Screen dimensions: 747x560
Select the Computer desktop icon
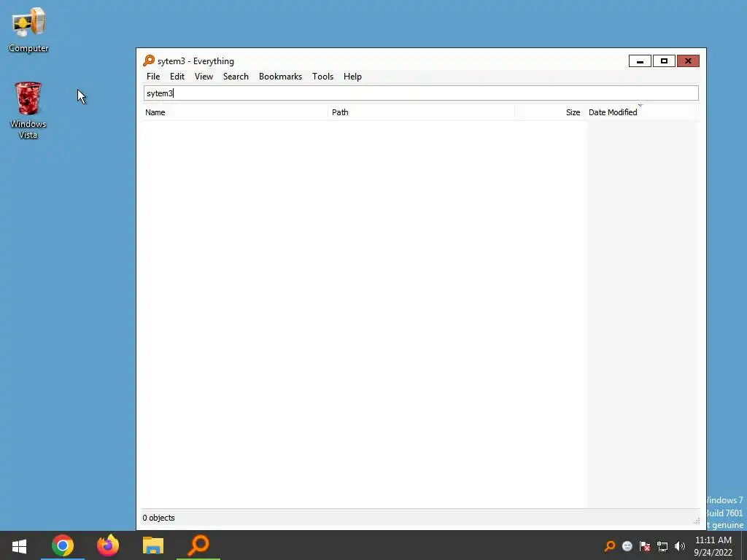click(28, 29)
